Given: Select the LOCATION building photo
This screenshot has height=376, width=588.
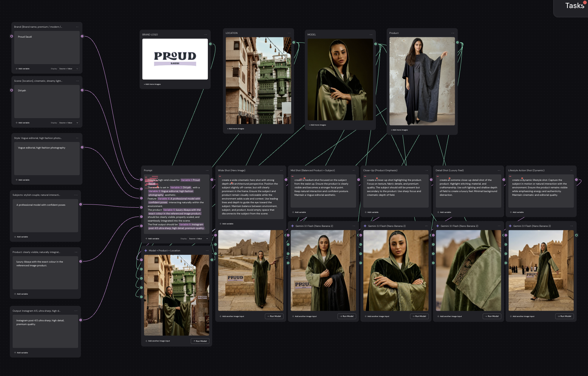Looking at the screenshot, I should click(x=259, y=81).
